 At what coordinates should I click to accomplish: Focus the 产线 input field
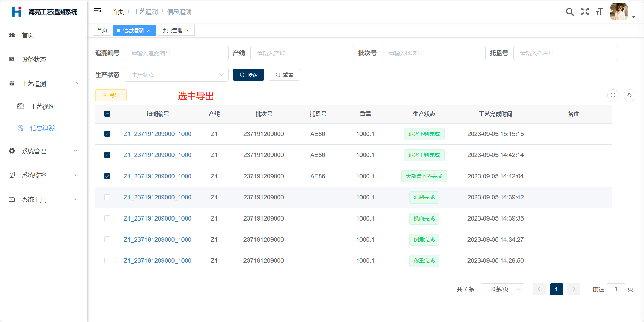[x=302, y=53]
